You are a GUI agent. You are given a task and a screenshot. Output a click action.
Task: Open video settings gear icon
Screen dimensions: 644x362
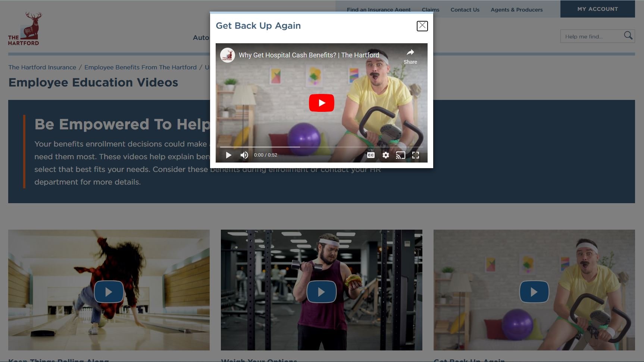point(385,155)
